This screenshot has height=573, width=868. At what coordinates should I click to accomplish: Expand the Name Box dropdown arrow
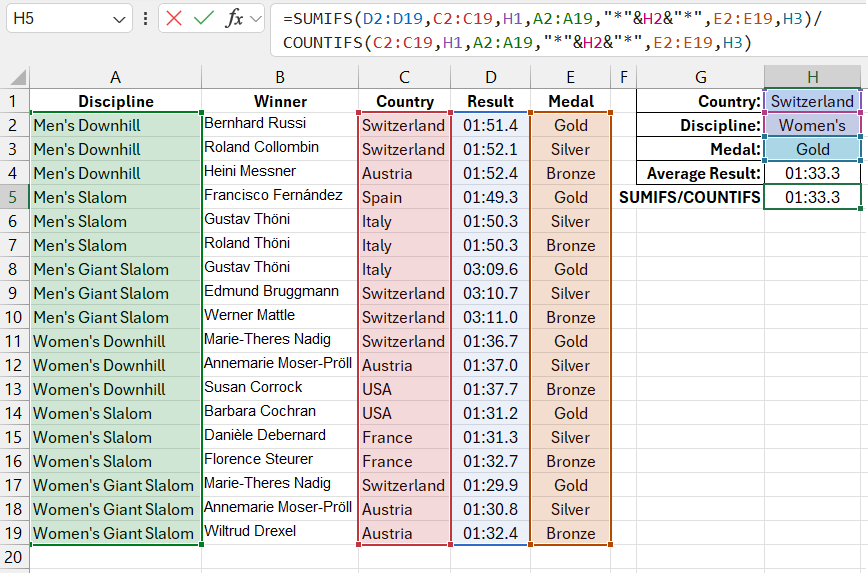click(x=118, y=20)
